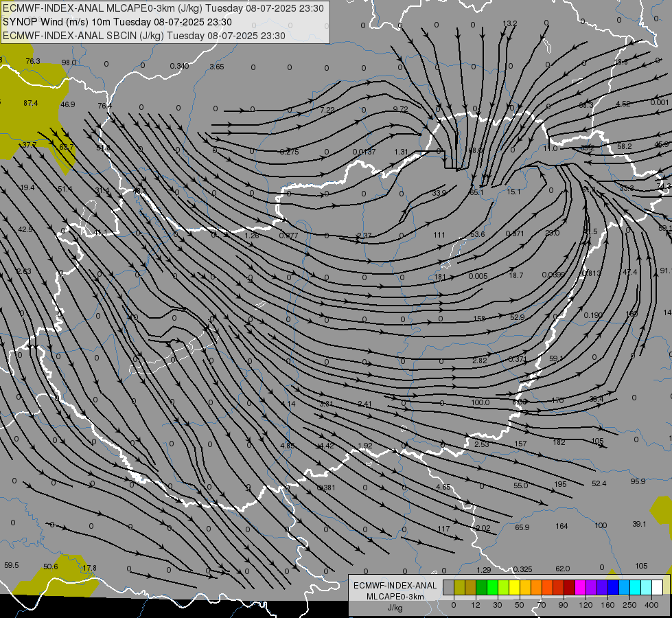Click the 95.9 grid value
Viewport: 672px width, 618px height.
pos(638,481)
